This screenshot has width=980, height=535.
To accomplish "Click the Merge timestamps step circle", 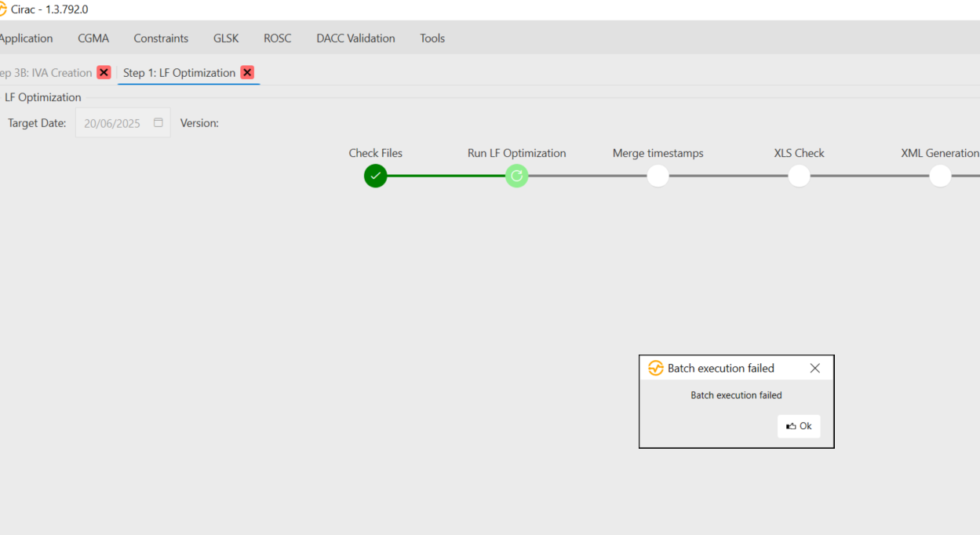I will coord(658,176).
